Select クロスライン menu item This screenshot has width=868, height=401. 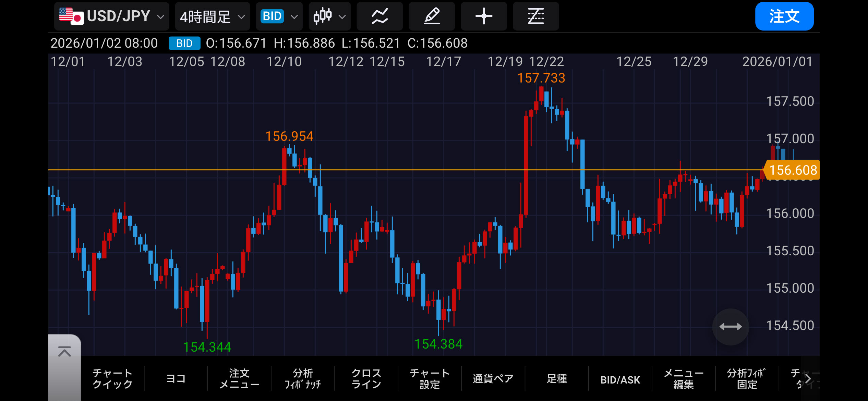(366, 379)
